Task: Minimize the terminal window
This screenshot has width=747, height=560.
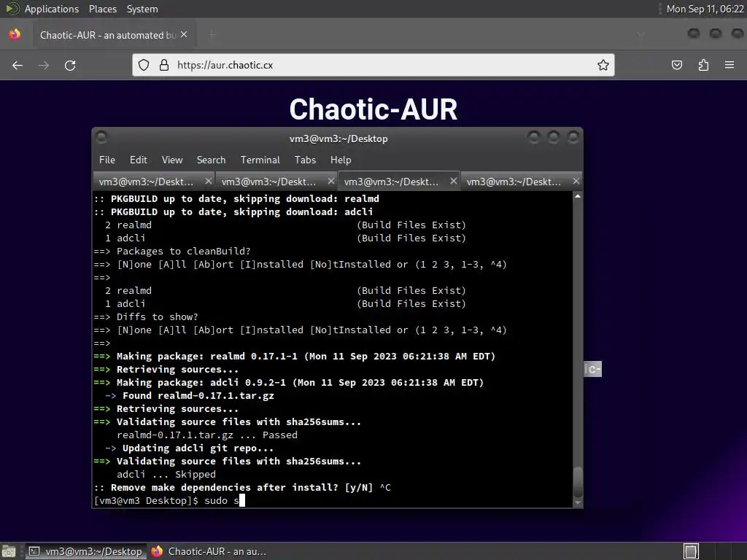Action: click(x=533, y=138)
